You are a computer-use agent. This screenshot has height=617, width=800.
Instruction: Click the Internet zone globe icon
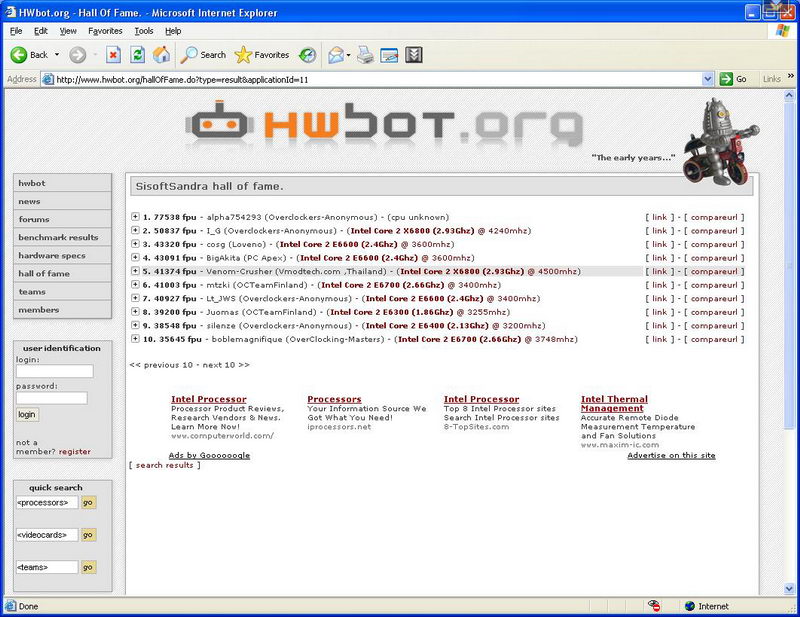coord(690,606)
